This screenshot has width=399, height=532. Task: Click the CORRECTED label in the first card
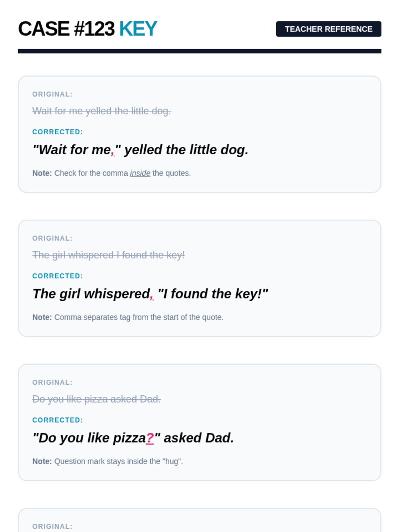click(58, 132)
